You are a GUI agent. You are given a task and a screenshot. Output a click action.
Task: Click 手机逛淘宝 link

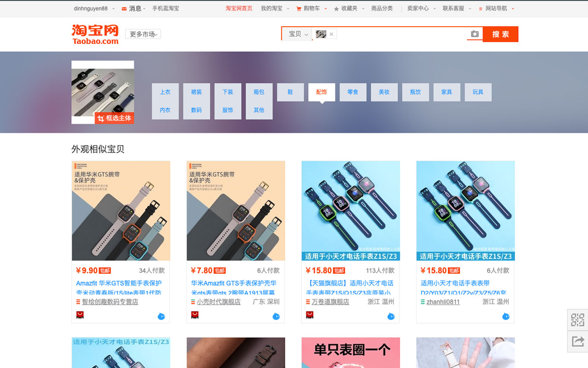point(165,8)
